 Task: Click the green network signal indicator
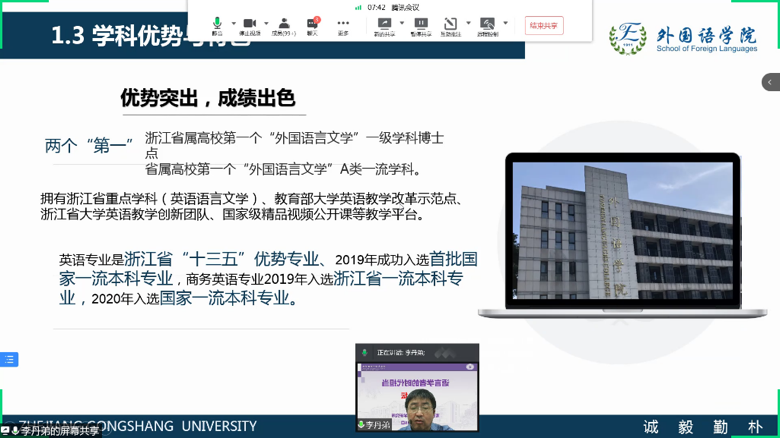[358, 7]
